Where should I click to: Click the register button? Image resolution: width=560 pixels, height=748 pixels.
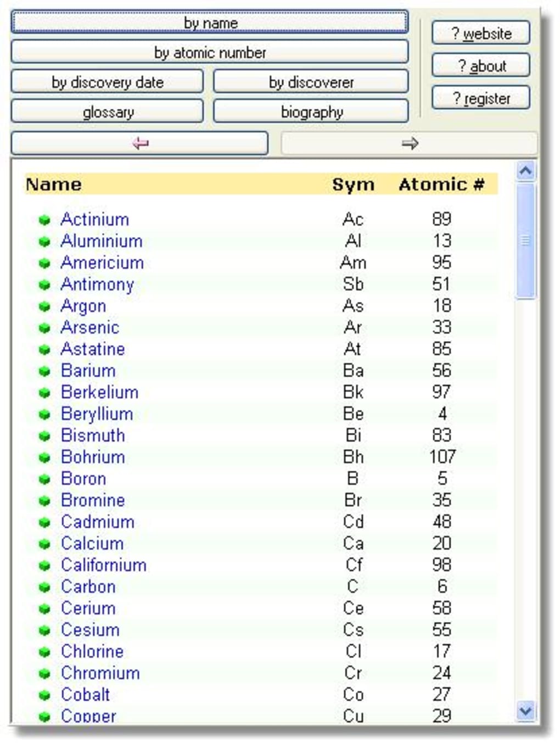[x=480, y=98]
